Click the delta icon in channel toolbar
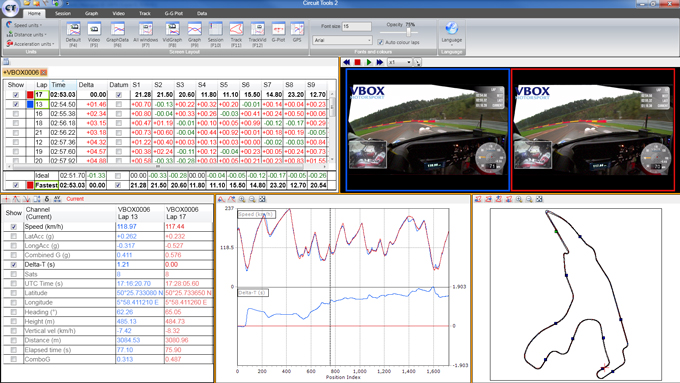 tap(47, 199)
